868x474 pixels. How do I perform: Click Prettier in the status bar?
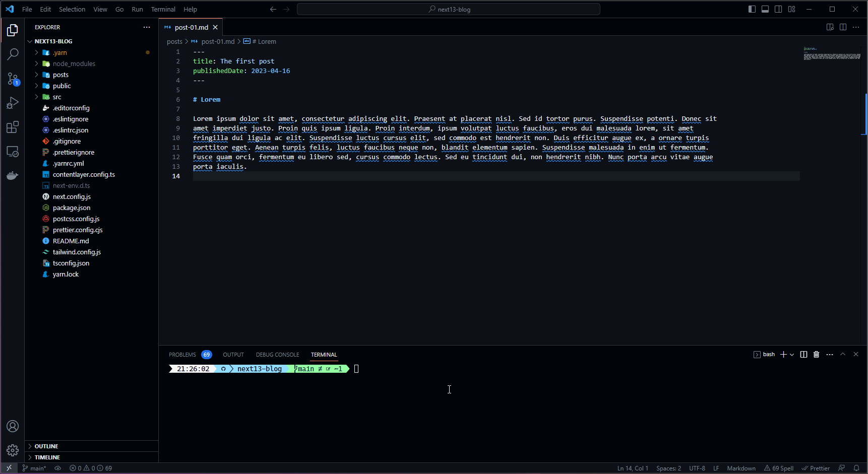pos(816,468)
